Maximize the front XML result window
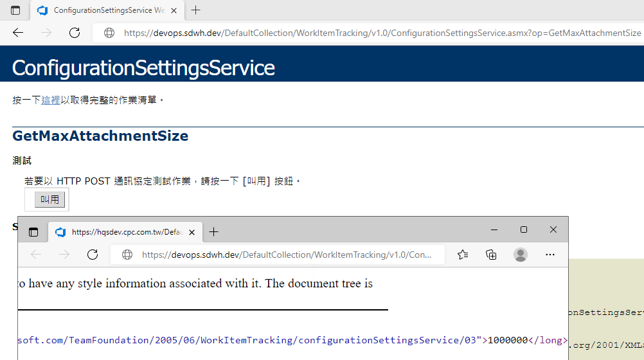 [x=524, y=230]
